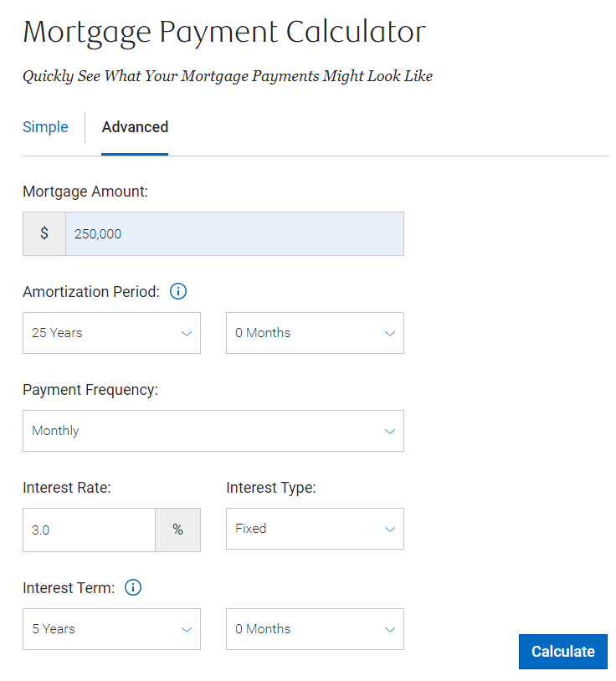Click inside the Mortgage Amount field
The width and height of the screenshot is (616, 681).
(x=234, y=233)
